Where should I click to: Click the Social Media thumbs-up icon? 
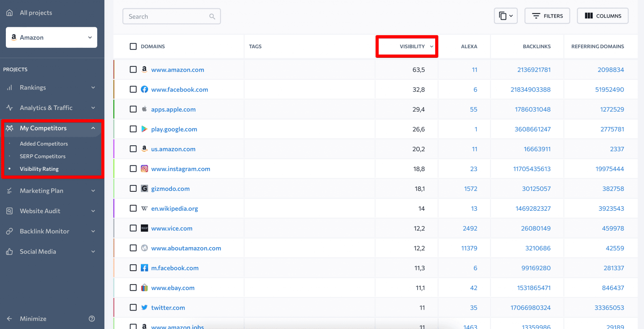(x=9, y=252)
